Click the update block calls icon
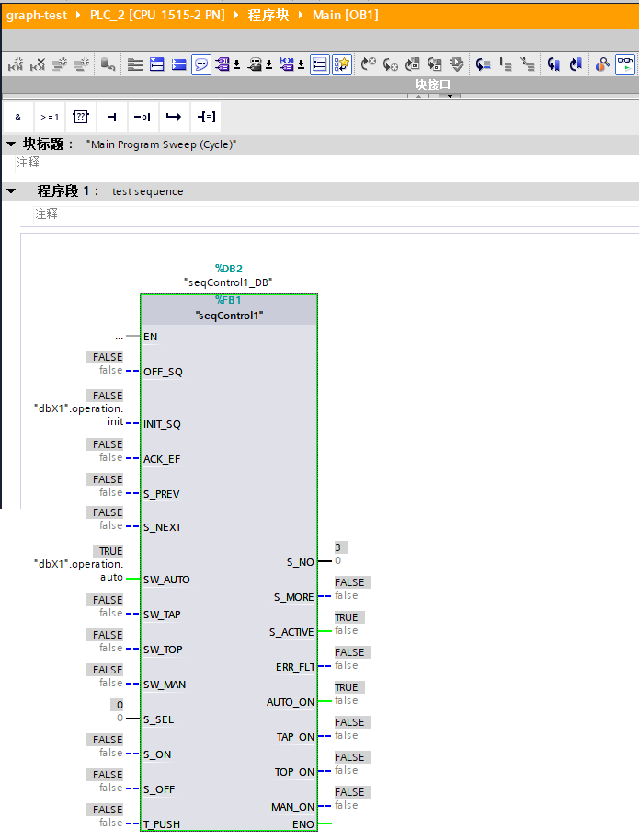 412,64
